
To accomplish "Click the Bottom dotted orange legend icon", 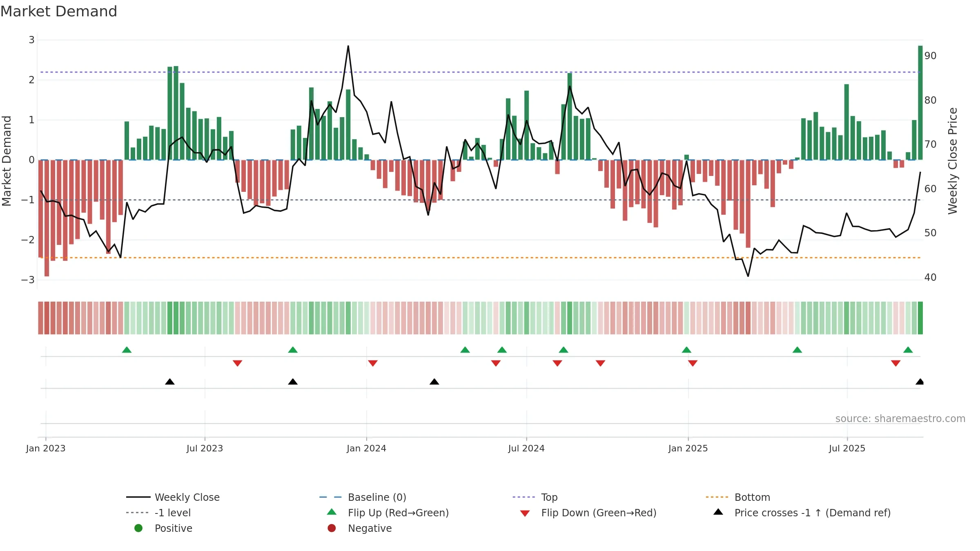I will pos(717,497).
